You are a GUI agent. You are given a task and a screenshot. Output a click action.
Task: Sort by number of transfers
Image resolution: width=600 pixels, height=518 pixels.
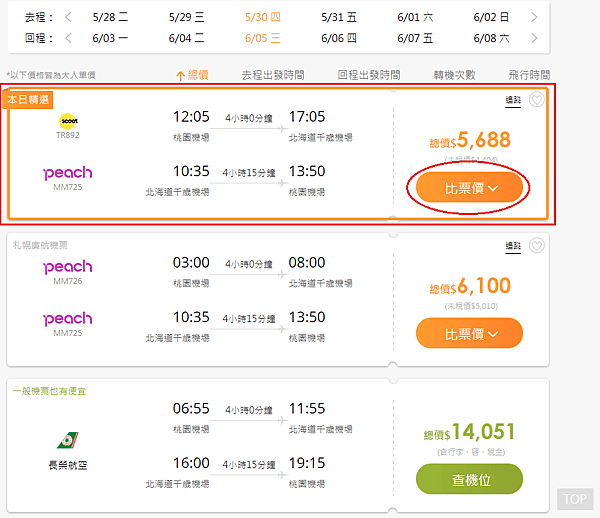pyautogui.click(x=454, y=75)
